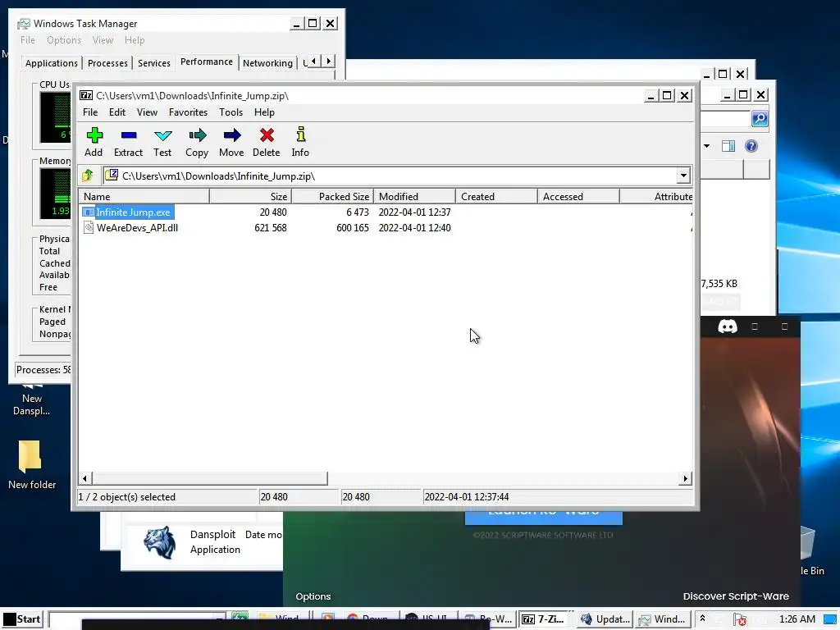
Task: Click Discover Script-Ware link
Action: pyautogui.click(x=736, y=596)
